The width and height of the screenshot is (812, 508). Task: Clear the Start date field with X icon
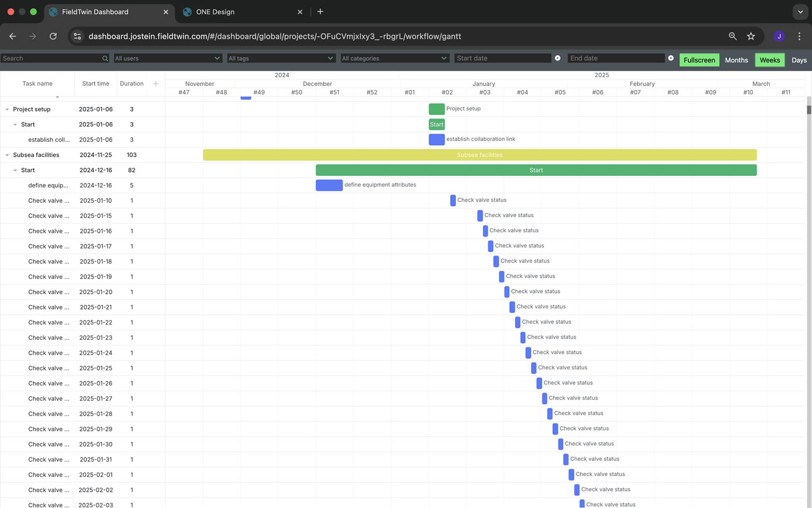click(557, 58)
